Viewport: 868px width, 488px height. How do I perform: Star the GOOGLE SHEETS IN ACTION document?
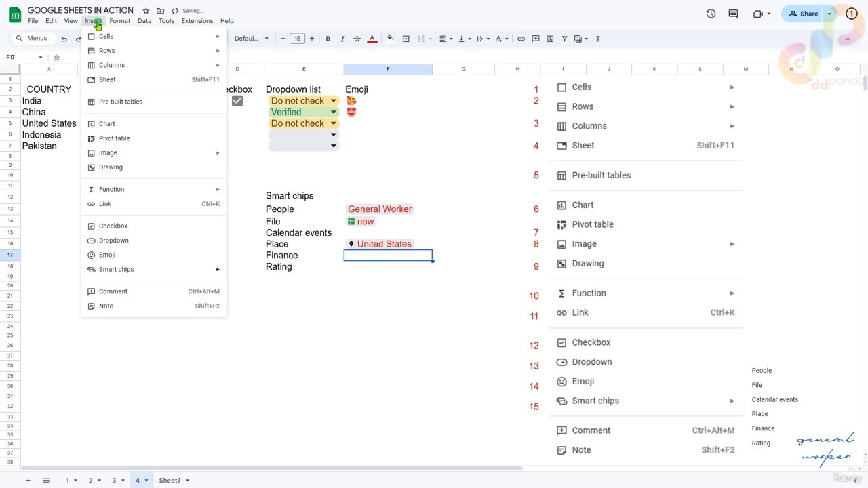pos(146,11)
